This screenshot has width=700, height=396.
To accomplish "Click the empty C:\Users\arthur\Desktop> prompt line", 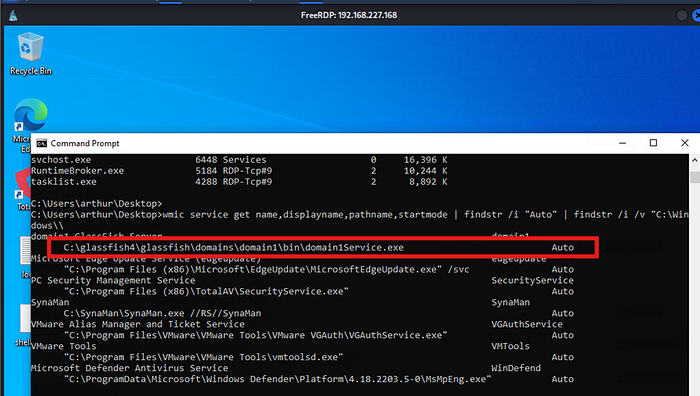I will (96, 204).
